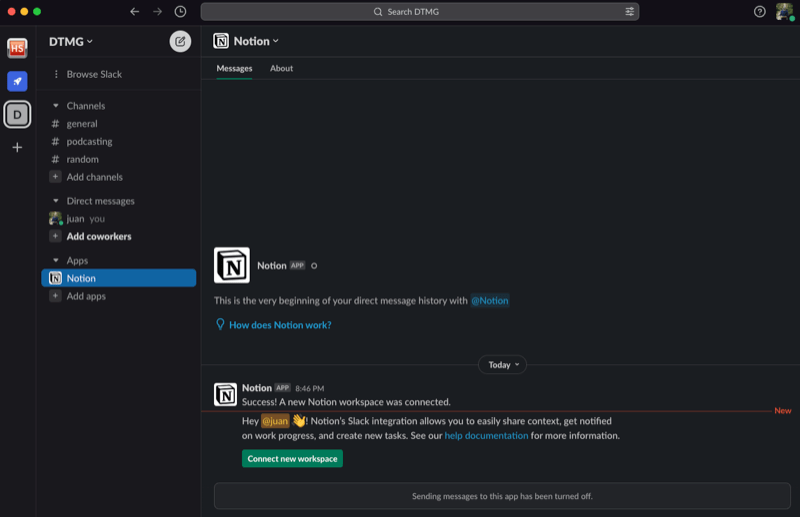Click the @Notion mention
This screenshot has height=517, width=800.
pyautogui.click(x=489, y=301)
